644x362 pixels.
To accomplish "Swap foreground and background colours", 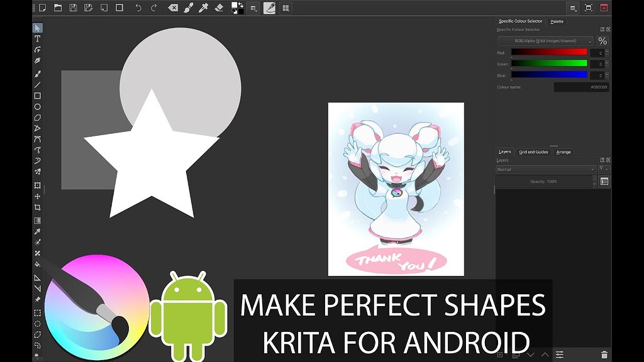I will click(x=241, y=5).
